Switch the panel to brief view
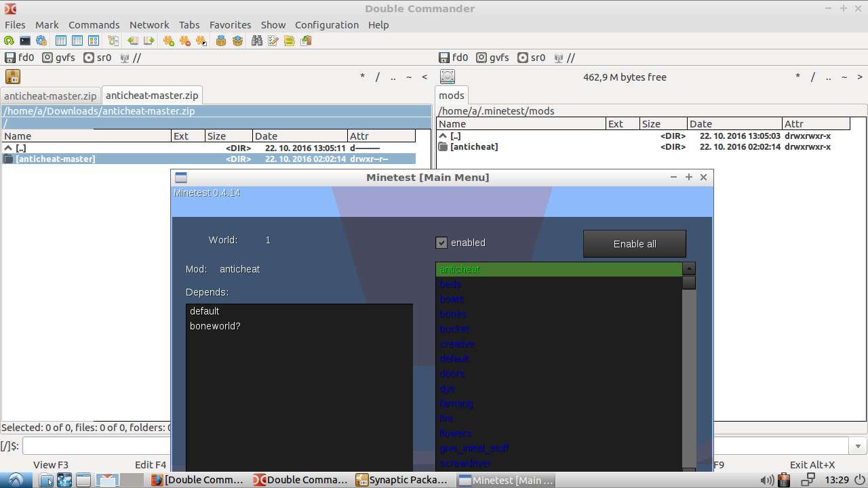This screenshot has height=488, width=868. [x=61, y=40]
